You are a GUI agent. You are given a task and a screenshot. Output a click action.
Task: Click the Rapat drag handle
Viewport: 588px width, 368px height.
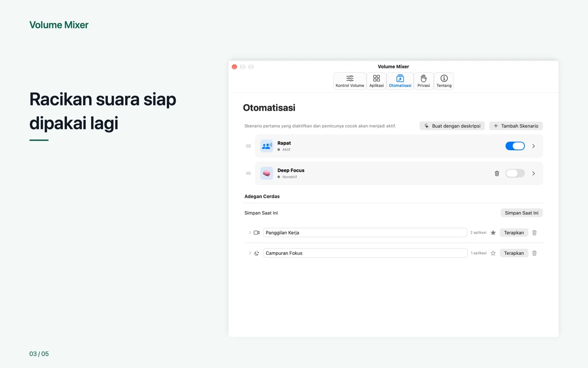coord(248,146)
